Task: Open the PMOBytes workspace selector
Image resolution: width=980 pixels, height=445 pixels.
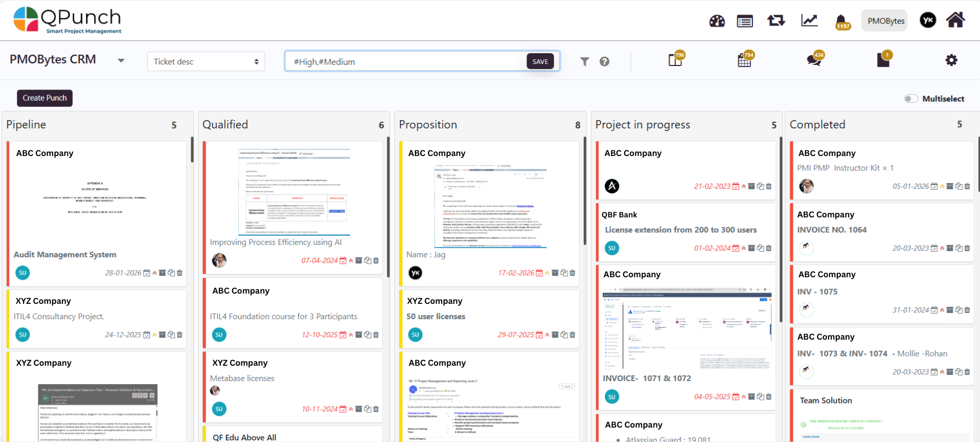Action: pyautogui.click(x=885, y=21)
